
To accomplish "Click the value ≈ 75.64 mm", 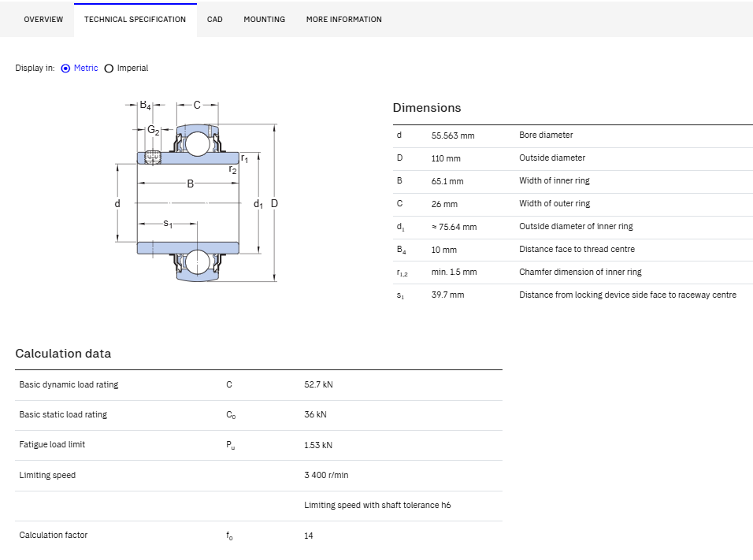I will 454,227.
